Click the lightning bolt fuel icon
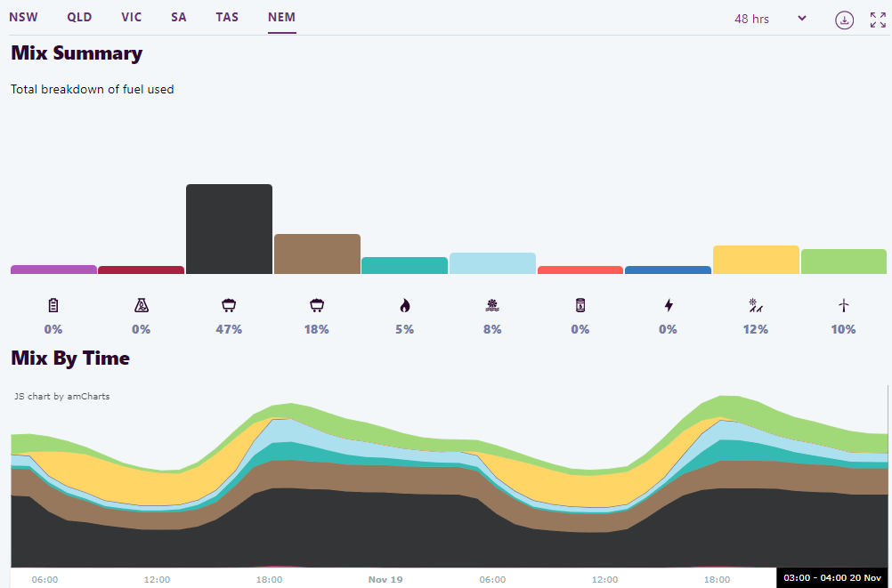 669,306
